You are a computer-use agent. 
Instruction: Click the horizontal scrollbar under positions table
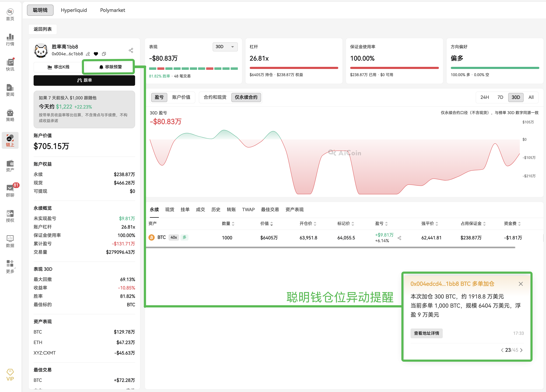point(331,247)
